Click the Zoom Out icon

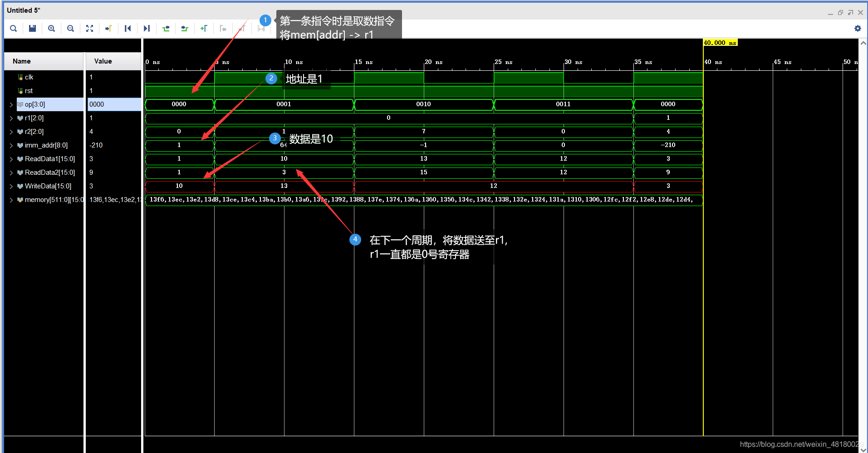70,29
